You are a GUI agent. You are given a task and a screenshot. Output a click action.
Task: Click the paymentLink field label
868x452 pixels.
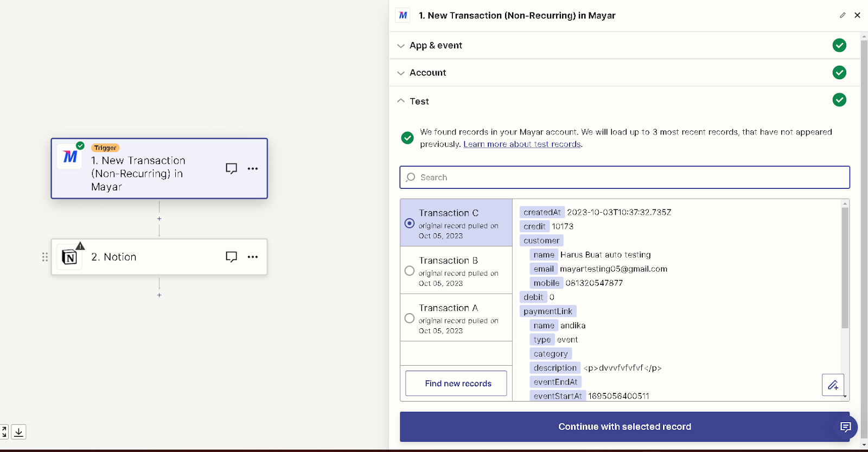[548, 311]
